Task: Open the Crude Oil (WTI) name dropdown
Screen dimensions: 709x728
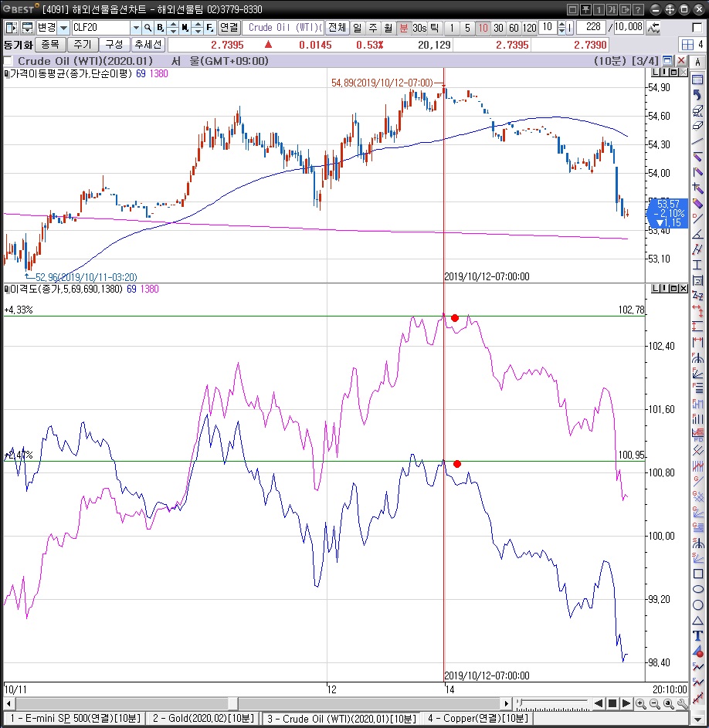Action: 318,28
